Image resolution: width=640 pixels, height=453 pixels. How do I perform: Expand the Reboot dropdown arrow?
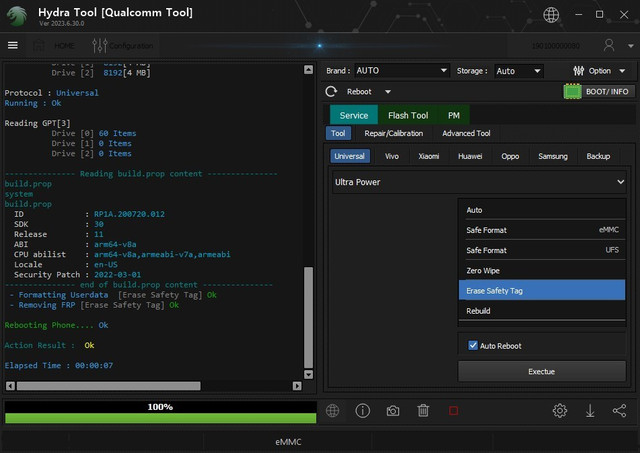pos(388,92)
